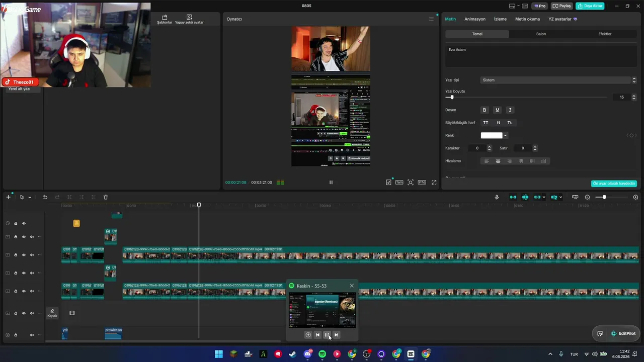Screen dimensions: 644x362
Task: Toggle auto snapping in the timeline toolbar
Action: click(525, 197)
